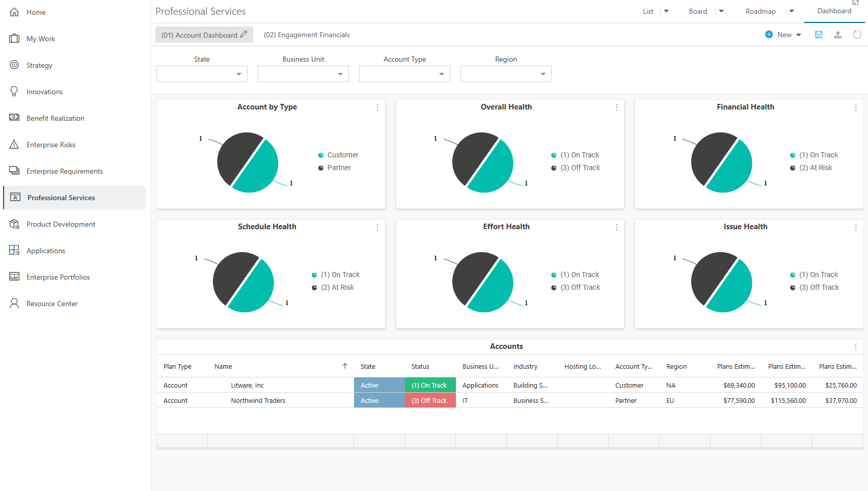Viewport: 868px width, 491px height.
Task: Open Board view dropdown arrow
Action: tap(721, 11)
